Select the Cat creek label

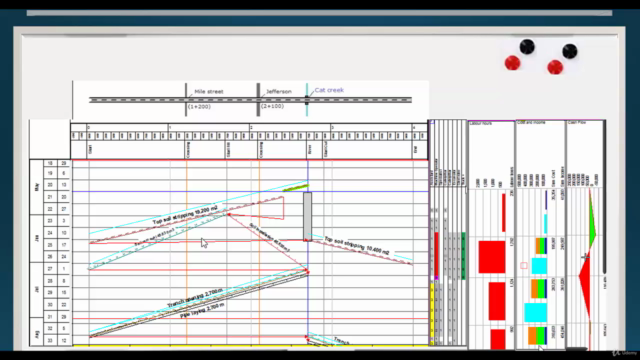329,90
